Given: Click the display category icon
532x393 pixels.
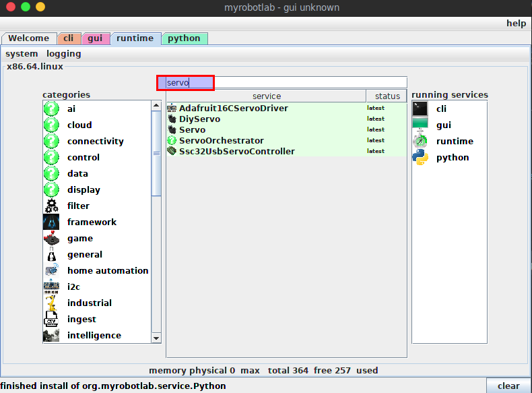Looking at the screenshot, I should (51, 189).
